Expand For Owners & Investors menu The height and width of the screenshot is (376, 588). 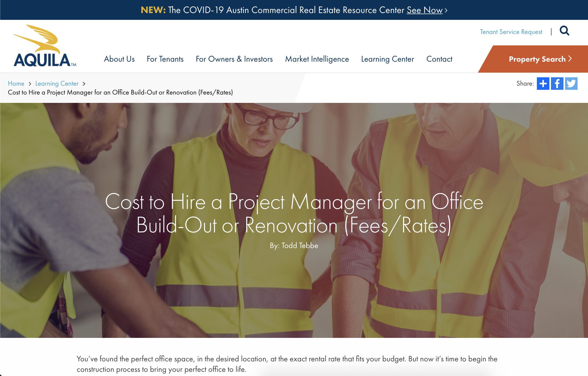234,59
